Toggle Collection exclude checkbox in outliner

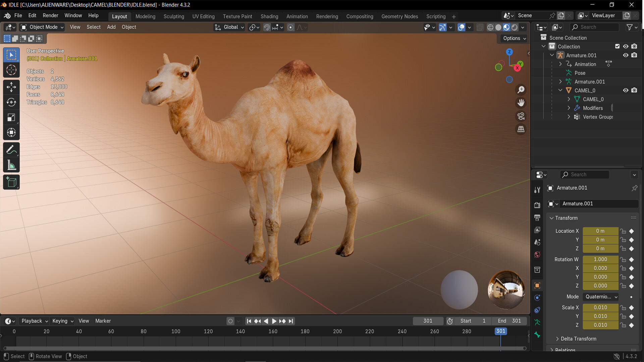(x=617, y=46)
